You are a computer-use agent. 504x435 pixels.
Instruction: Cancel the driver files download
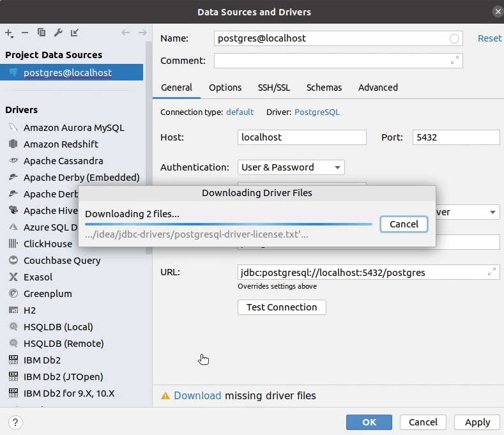click(x=404, y=224)
